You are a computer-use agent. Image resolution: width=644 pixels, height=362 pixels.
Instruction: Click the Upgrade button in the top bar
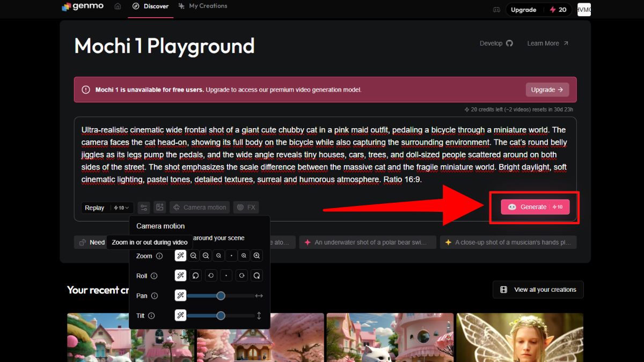[523, 10]
